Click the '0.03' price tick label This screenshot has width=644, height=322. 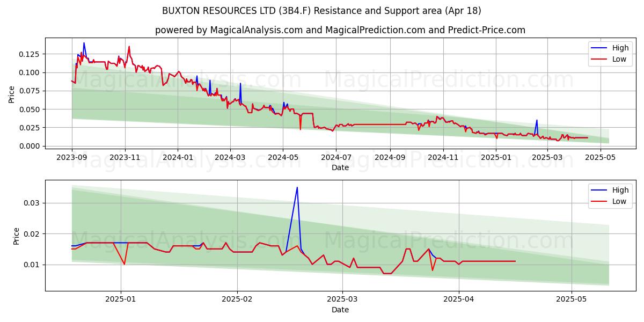(x=32, y=203)
